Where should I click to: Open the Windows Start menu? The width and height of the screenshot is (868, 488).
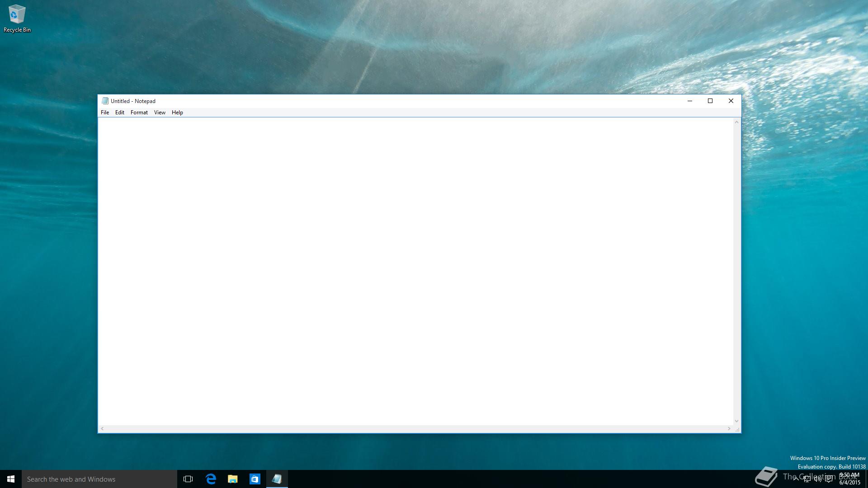click(11, 479)
